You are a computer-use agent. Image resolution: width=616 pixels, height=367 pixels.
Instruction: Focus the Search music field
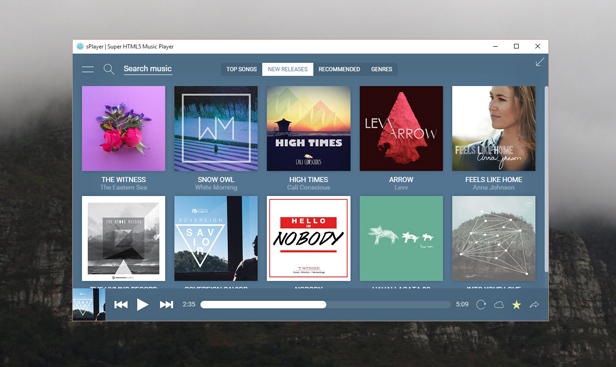pos(148,69)
